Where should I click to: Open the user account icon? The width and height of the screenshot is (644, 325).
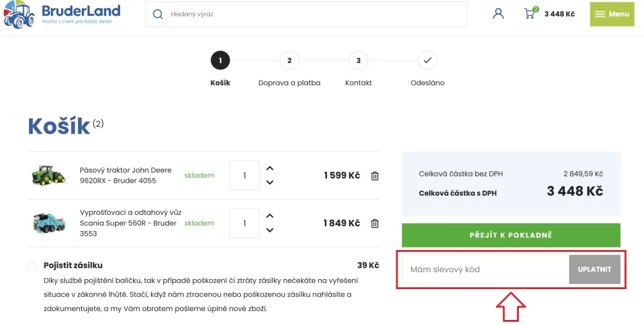coord(498,14)
